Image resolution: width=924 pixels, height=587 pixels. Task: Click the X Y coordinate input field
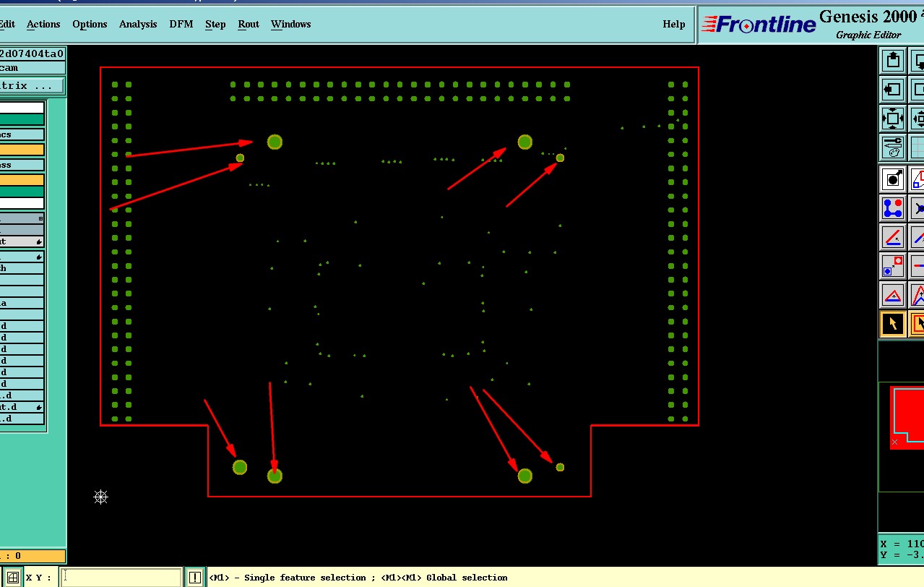(121, 578)
